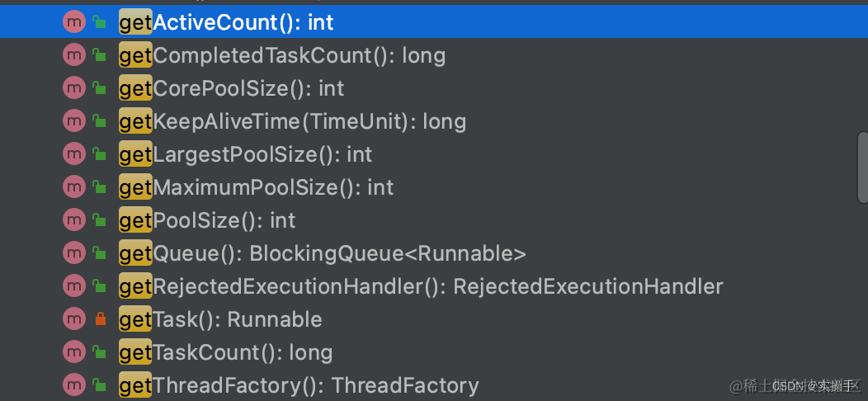Click the method icon beside getActiveCount

pyautogui.click(x=74, y=22)
